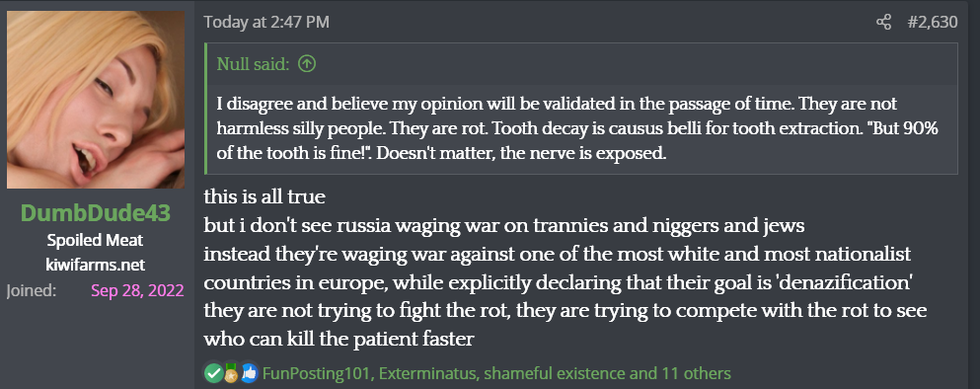Click the green checkmark Agree reaction icon
This screenshot has height=389, width=980.
pyautogui.click(x=214, y=373)
